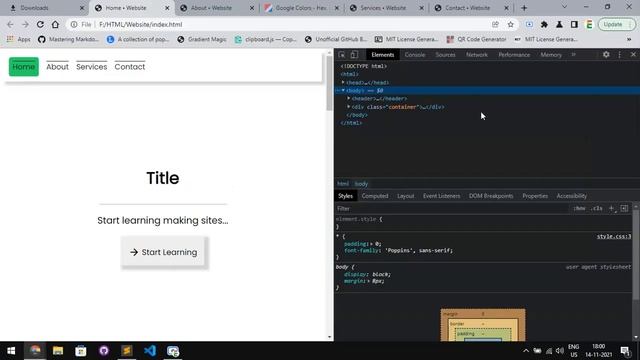Open the Performance tab
Image resolution: width=640 pixels, height=360 pixels.
click(514, 55)
